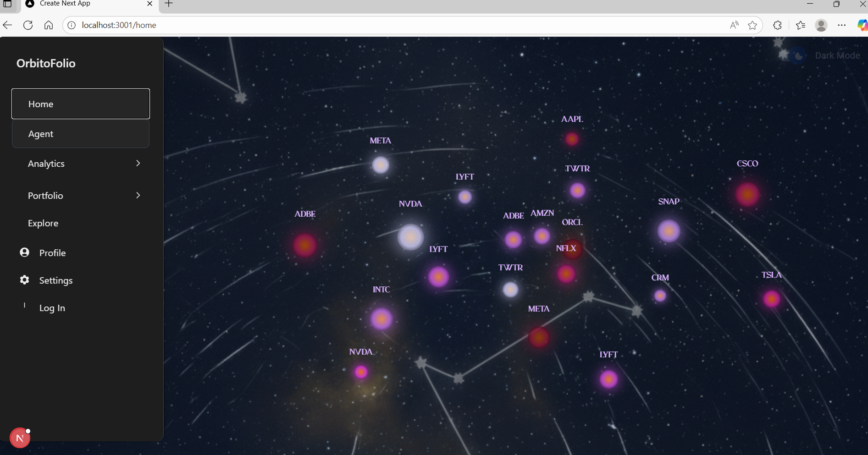Select the LYFT star right of META
This screenshot has width=868, height=455.
pyautogui.click(x=465, y=197)
